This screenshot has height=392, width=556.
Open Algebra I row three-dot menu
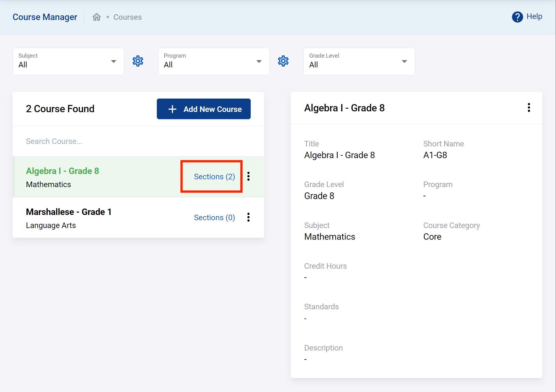coord(248,176)
